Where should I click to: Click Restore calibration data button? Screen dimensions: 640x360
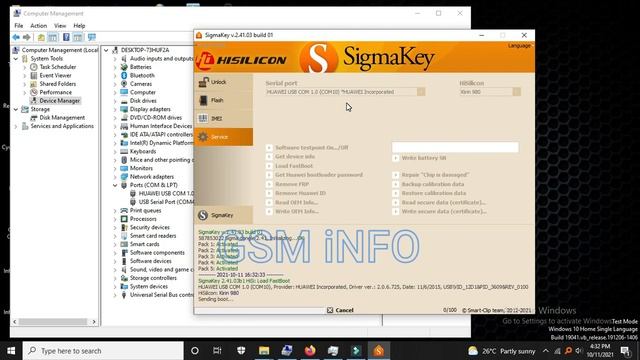429,193
